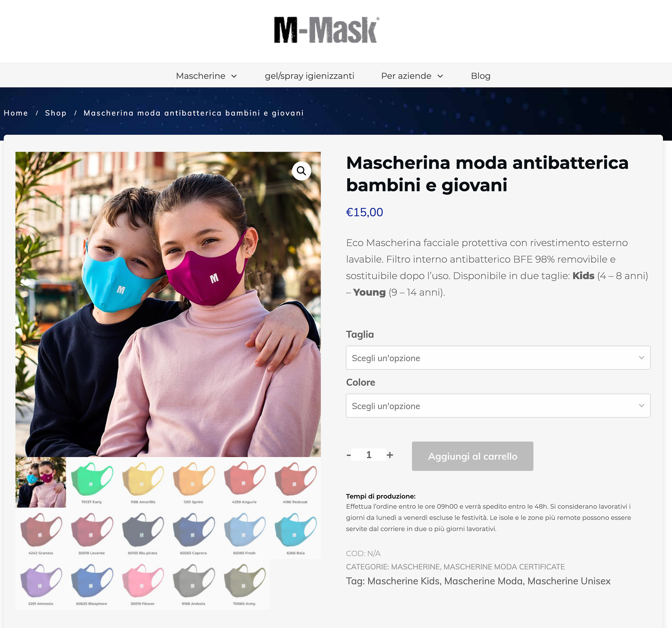The height and width of the screenshot is (628, 672).
Task: Open gel/spray igienizzanti menu item
Action: pos(309,76)
